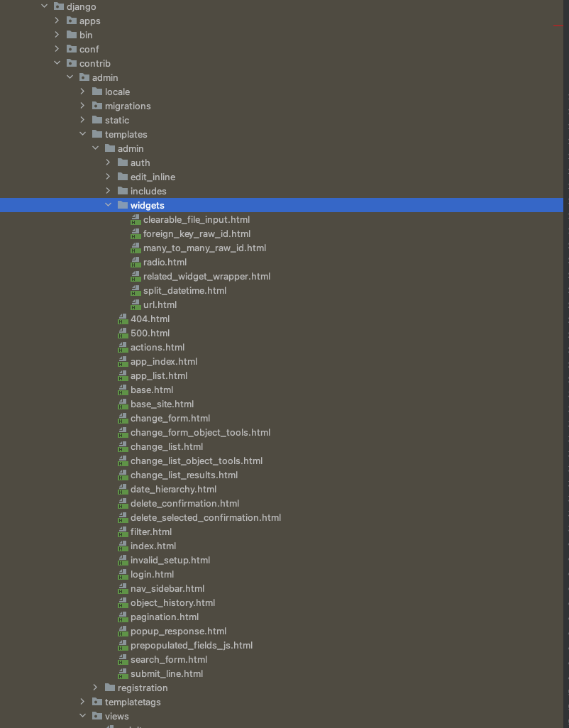The width and height of the screenshot is (569, 728).
Task: Expand the apps folder chevron
Action: point(57,21)
